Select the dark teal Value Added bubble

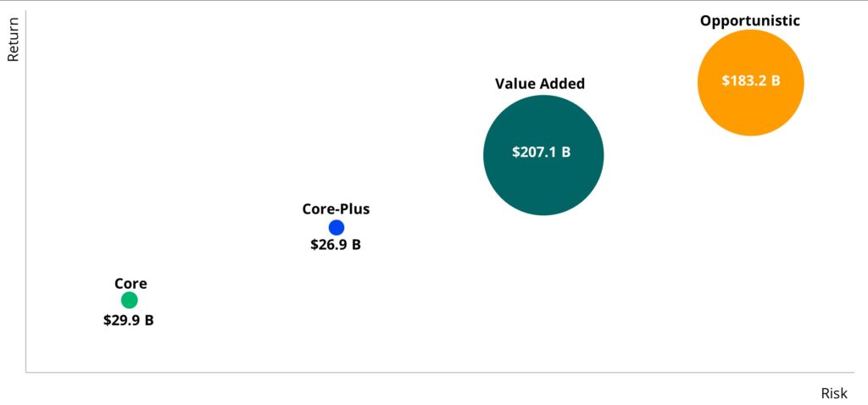(x=543, y=155)
